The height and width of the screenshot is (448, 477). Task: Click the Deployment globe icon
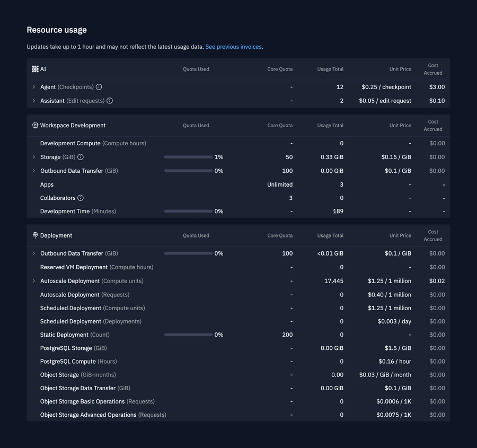[35, 235]
